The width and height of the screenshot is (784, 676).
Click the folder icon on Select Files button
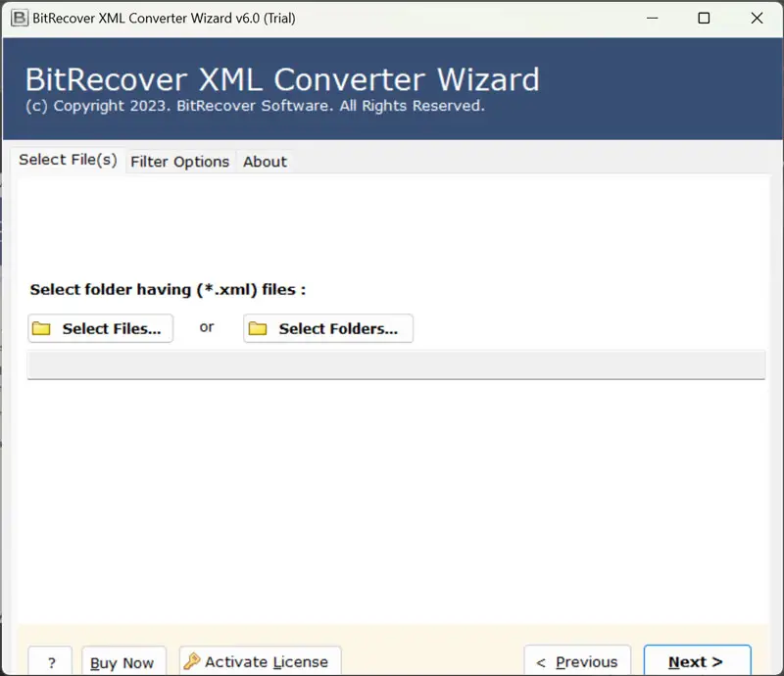(41, 328)
